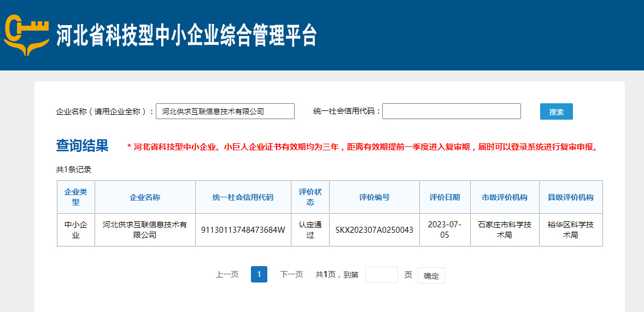Click evaluation number SKX202307A0250043

tap(374, 230)
